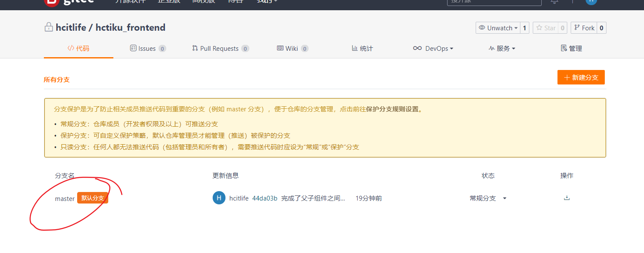Switch to the Issues tab
The image size is (644, 253).
(x=148, y=48)
